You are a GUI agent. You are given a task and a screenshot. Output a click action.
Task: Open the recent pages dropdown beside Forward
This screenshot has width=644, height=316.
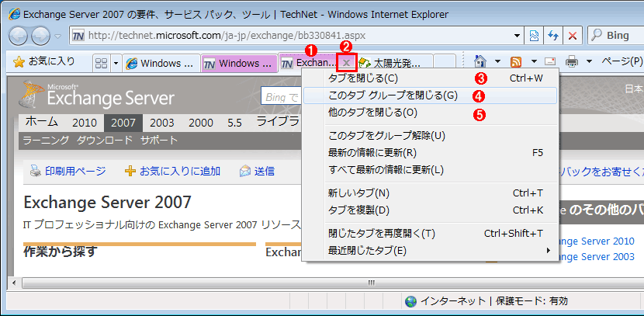click(58, 36)
